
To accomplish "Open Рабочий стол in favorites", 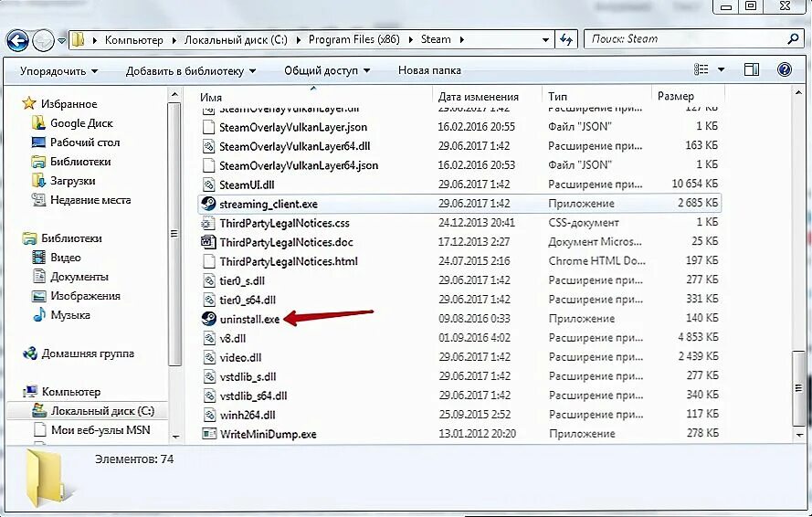I will pos(85,142).
